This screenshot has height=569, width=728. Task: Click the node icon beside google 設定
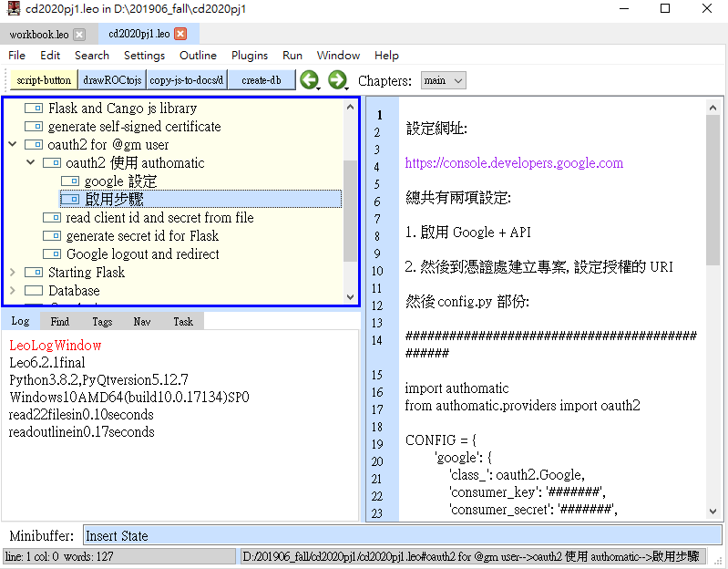coord(69,181)
